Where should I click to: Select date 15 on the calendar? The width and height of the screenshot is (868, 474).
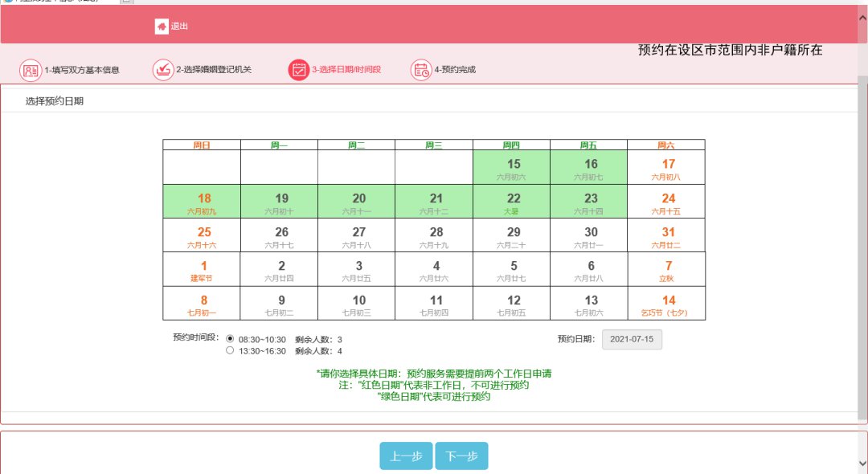click(513, 167)
